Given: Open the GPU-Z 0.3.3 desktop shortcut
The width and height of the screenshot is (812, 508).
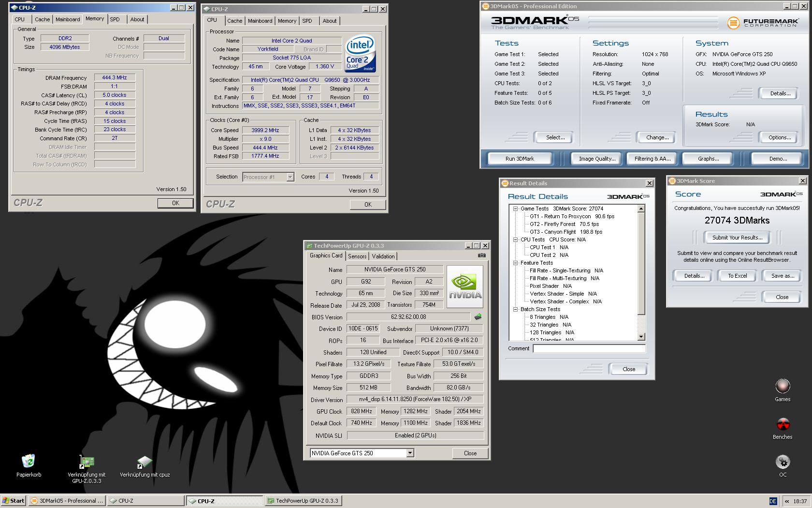Looking at the screenshot, I should coord(87,462).
